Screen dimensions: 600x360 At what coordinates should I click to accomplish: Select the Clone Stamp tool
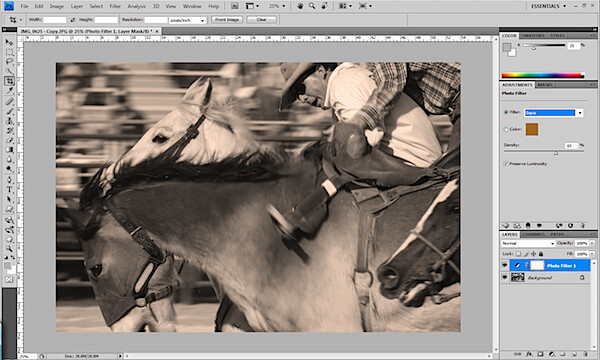pos(9,121)
